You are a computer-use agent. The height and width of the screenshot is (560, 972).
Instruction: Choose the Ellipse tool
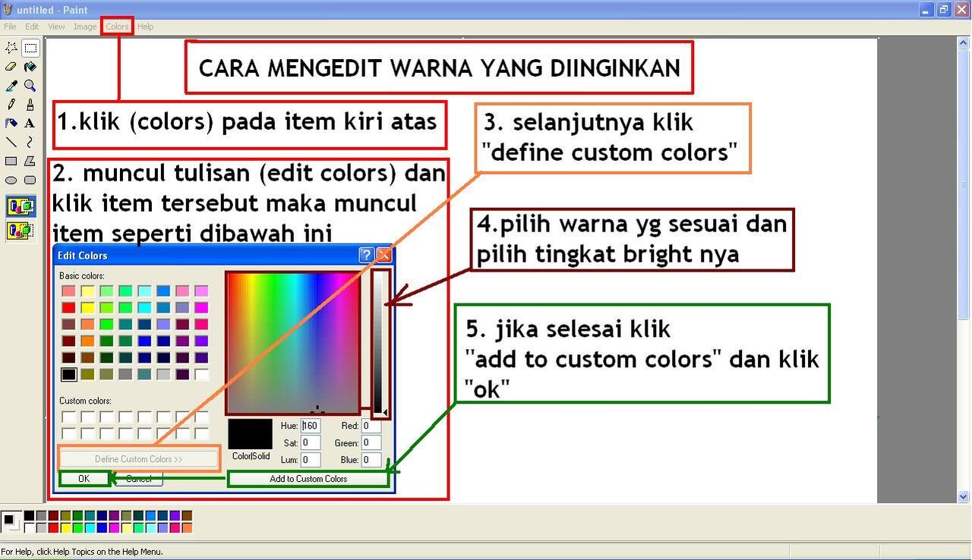click(11, 180)
